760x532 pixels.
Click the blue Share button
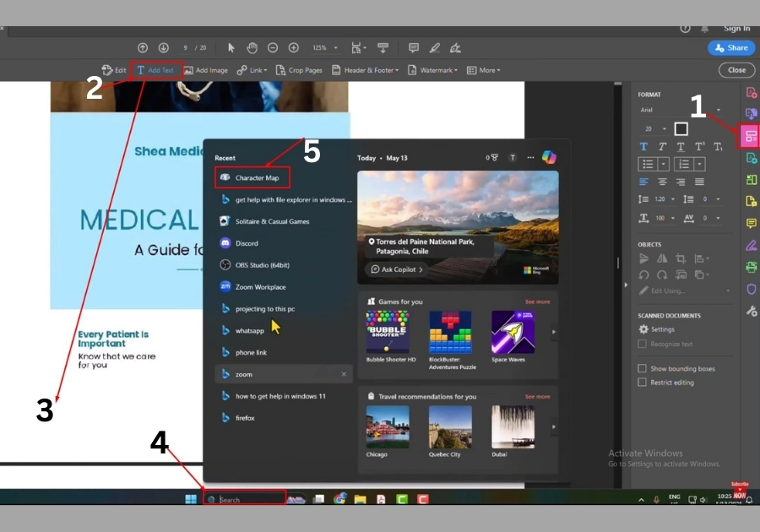click(731, 48)
